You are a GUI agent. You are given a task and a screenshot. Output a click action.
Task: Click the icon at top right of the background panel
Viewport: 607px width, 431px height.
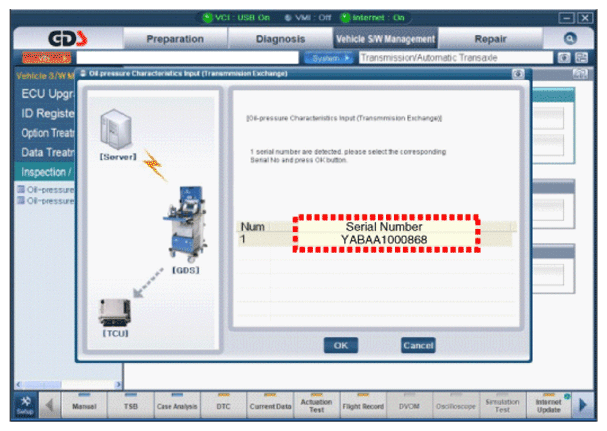point(580,74)
